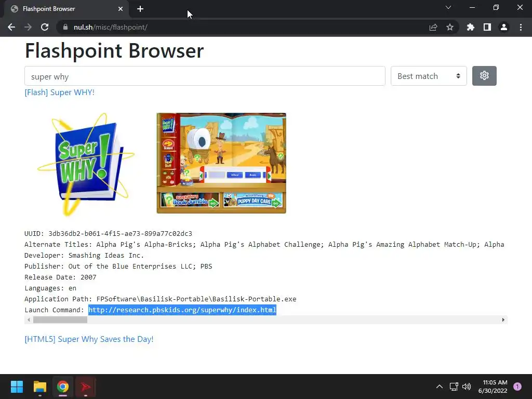Open settings with the gear button
Image resolution: width=532 pixels, height=399 pixels.
(x=484, y=76)
